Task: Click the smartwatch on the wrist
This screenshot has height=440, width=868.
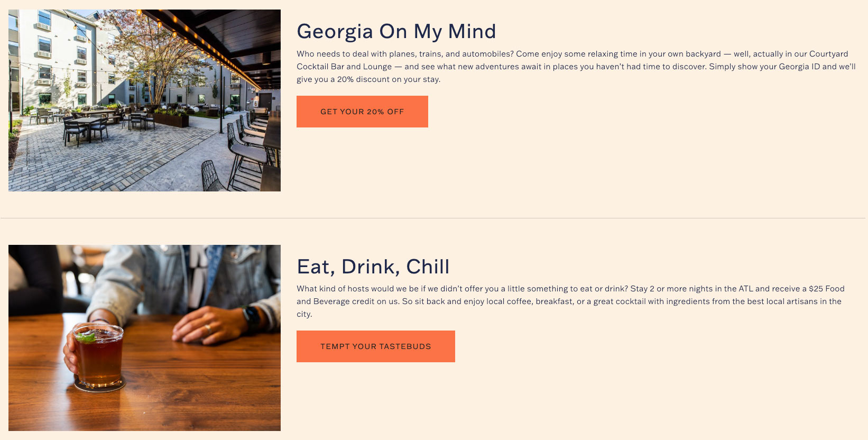Action: tap(251, 317)
